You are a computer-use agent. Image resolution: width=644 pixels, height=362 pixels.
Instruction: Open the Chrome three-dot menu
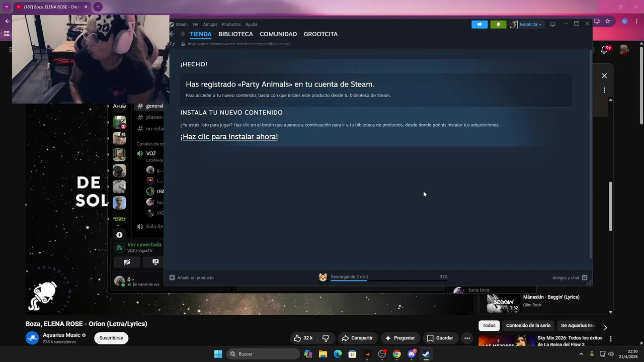636,21
